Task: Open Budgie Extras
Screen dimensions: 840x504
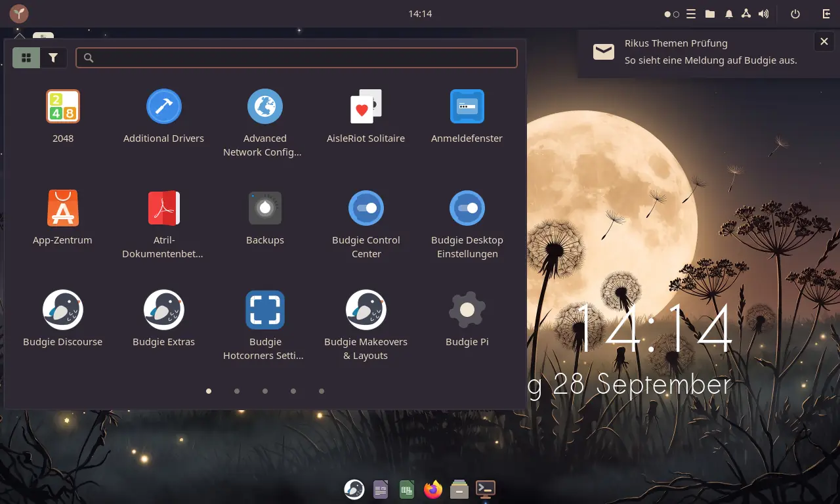Action: tap(163, 320)
